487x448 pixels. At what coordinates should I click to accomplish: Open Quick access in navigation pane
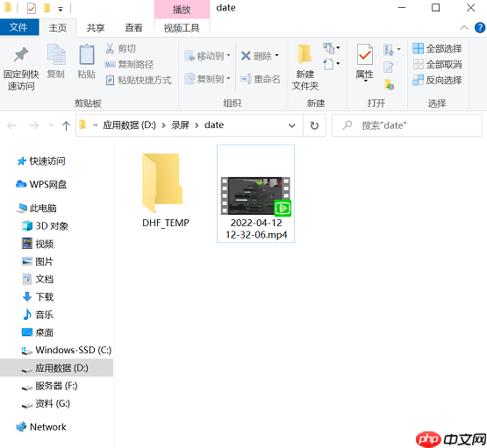pyautogui.click(x=41, y=161)
